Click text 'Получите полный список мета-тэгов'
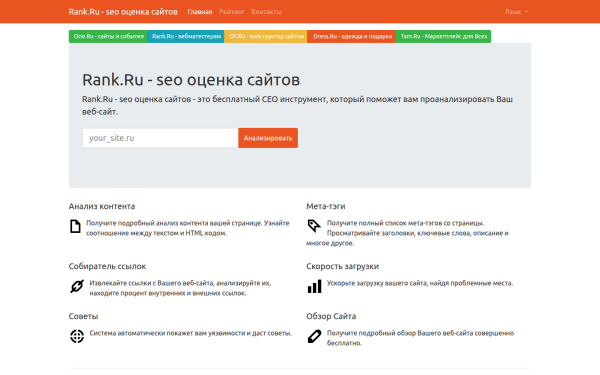The image size is (600, 375). click(380, 223)
